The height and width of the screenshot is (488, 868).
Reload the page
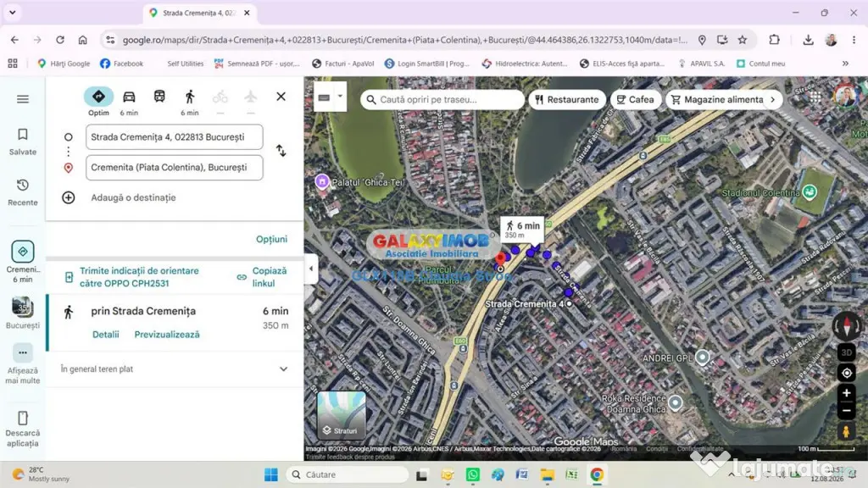click(60, 40)
